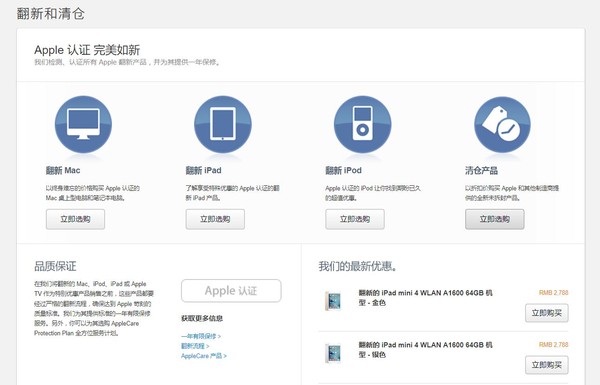Click RMB 2,788 price of gold iPad mini
600x385 pixels.
pyautogui.click(x=554, y=293)
